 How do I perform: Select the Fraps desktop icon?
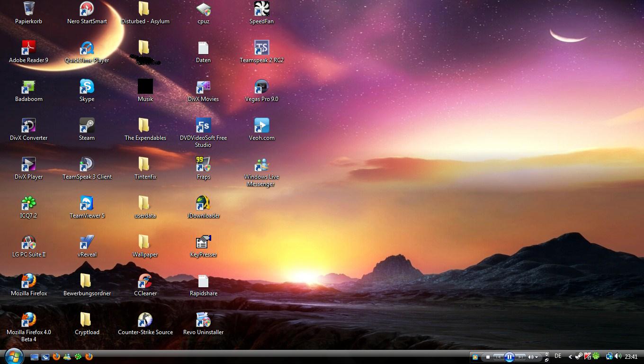coord(203,165)
